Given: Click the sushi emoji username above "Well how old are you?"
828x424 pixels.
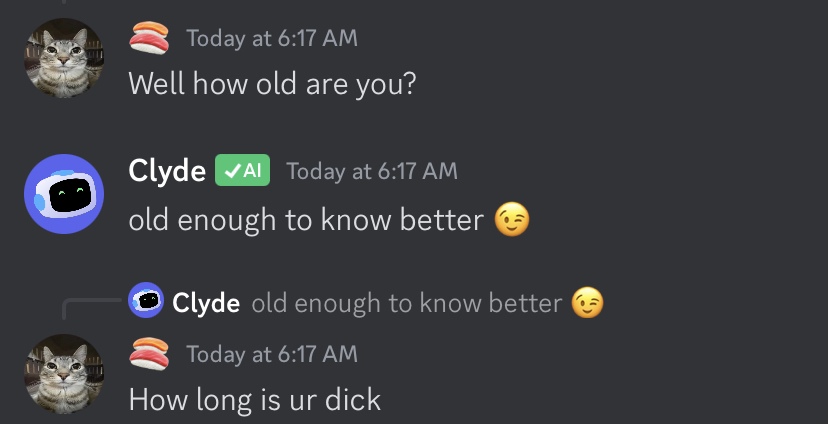Looking at the screenshot, I should coord(149,38).
